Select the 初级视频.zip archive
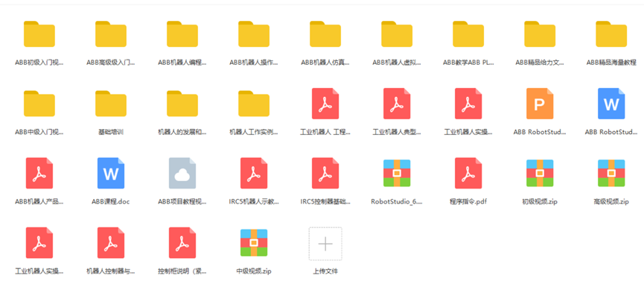Image resolution: width=644 pixels, height=284 pixels. click(540, 173)
